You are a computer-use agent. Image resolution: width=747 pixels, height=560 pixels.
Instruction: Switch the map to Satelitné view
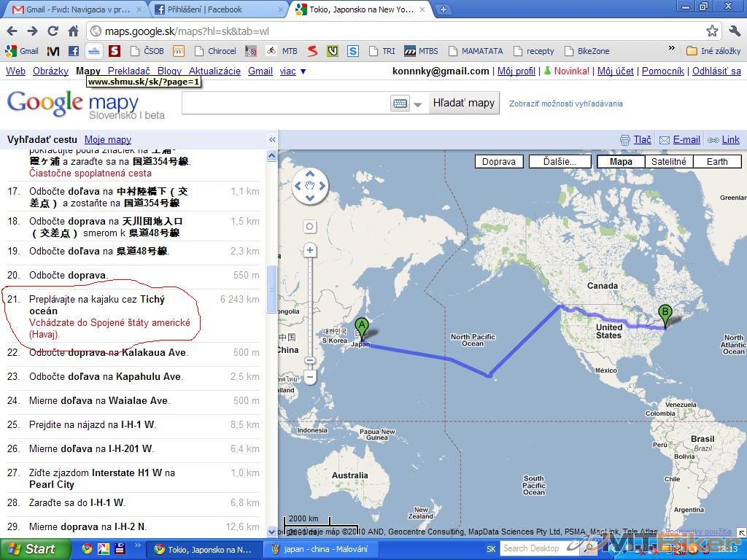coord(668,162)
